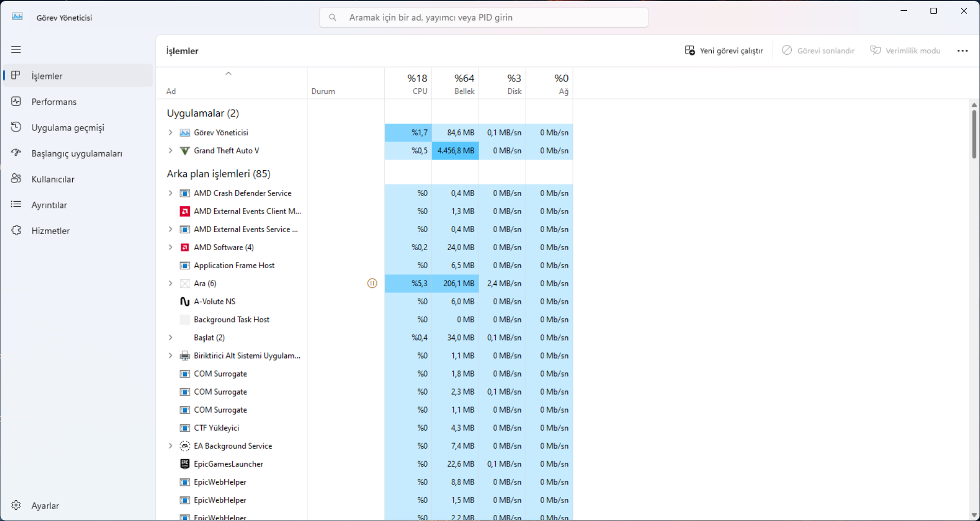Click the AMD External Events Client icon
This screenshot has height=521, width=980.
pyautogui.click(x=185, y=211)
